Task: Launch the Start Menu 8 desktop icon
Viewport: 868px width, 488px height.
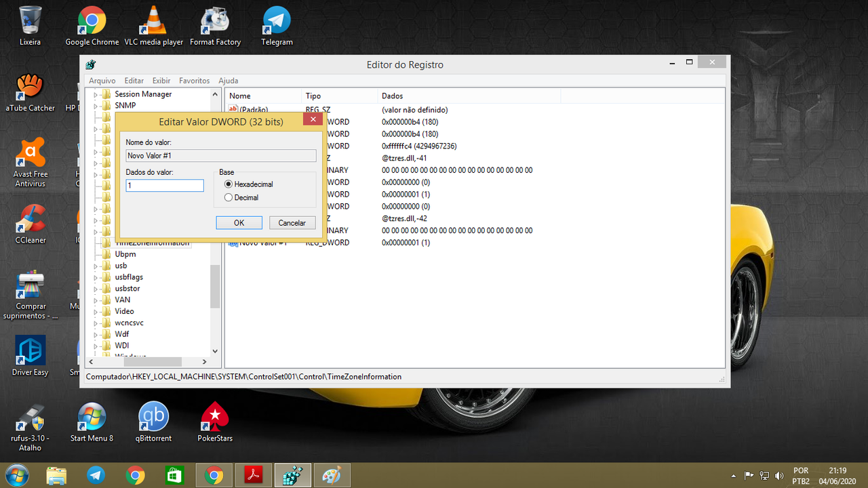Action: (92, 422)
